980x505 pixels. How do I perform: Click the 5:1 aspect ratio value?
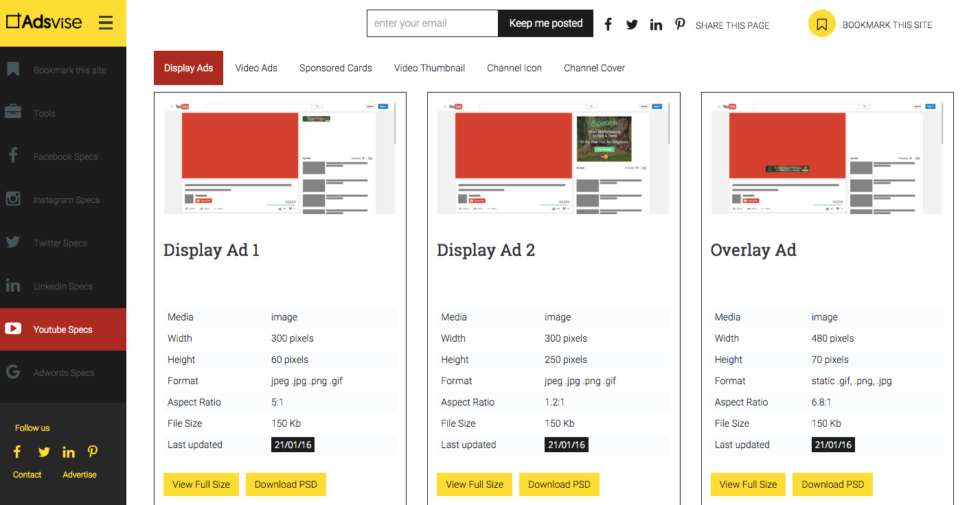[279, 402]
